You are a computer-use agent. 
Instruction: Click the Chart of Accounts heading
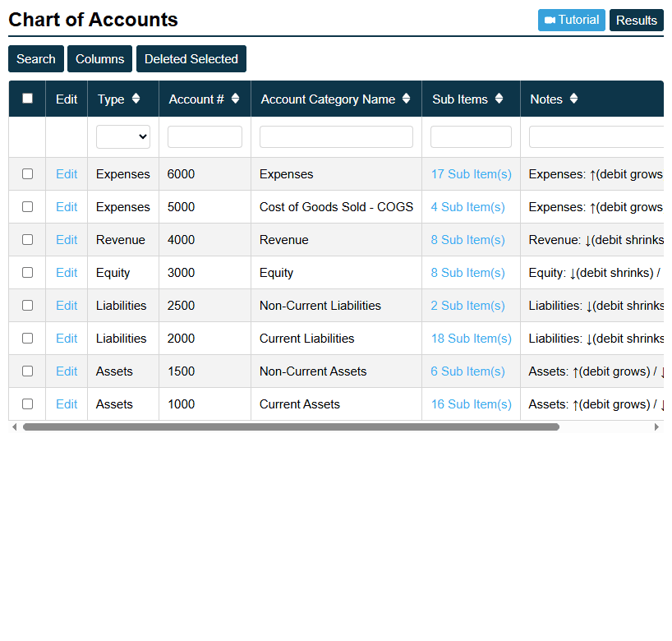click(x=93, y=20)
